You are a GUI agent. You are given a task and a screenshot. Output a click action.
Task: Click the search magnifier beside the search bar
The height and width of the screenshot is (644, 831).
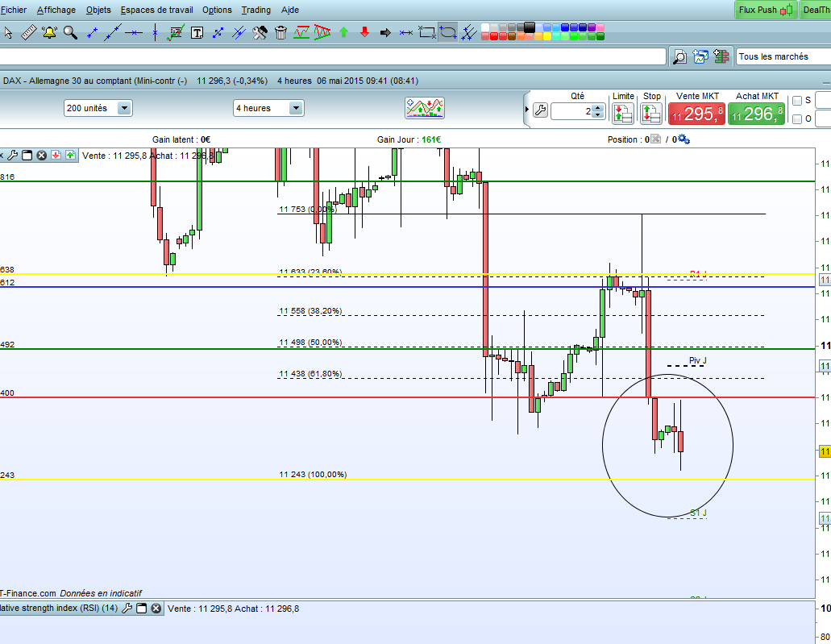tap(679, 56)
